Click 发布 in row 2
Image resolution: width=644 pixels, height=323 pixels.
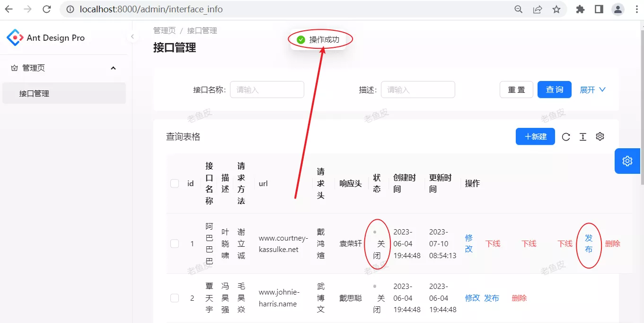pos(492,298)
